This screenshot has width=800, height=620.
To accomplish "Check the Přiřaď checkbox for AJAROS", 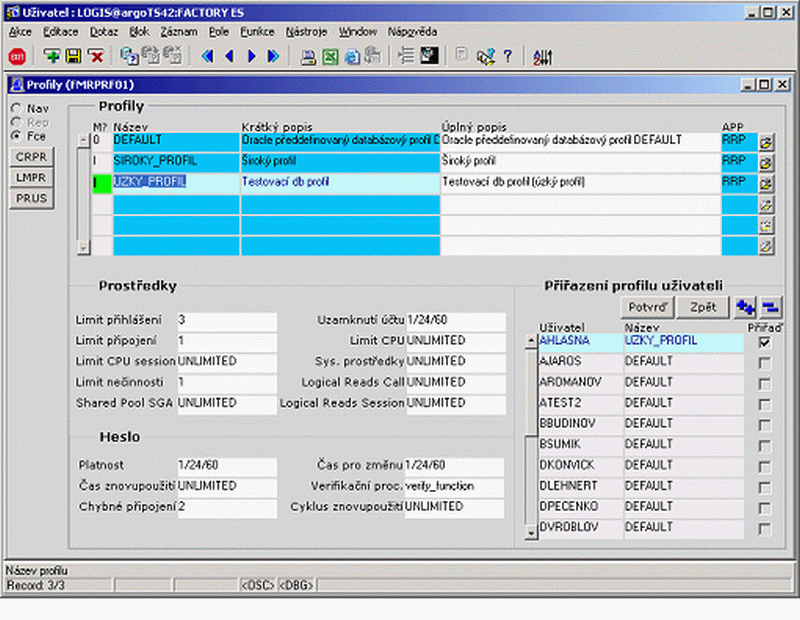I will pos(764,363).
